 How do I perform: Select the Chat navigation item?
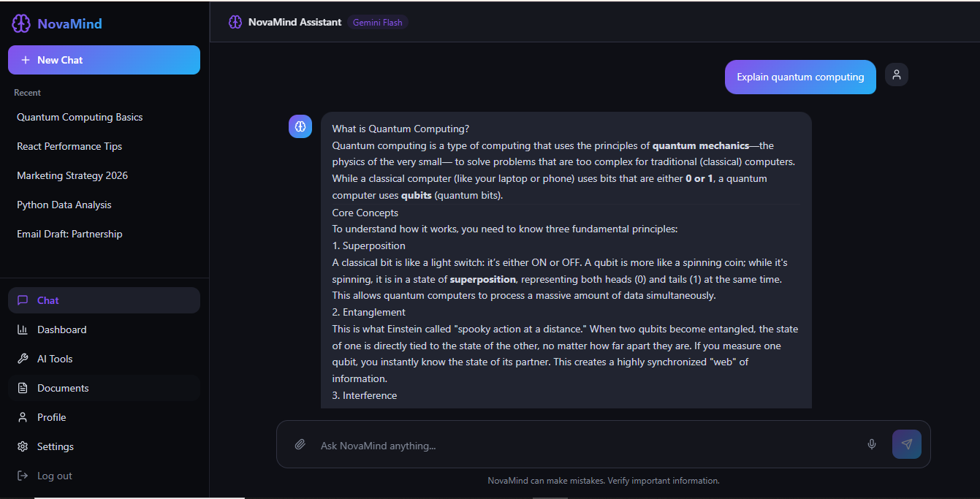pyautogui.click(x=48, y=300)
